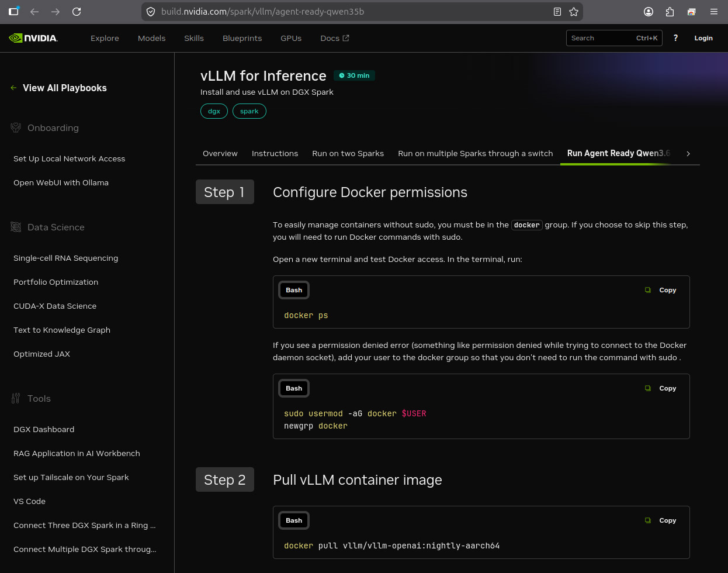Click the 30 min duration badge

point(354,75)
